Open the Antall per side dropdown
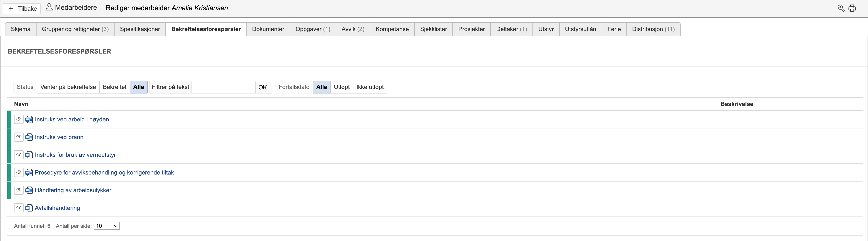868x241 pixels. [106, 226]
